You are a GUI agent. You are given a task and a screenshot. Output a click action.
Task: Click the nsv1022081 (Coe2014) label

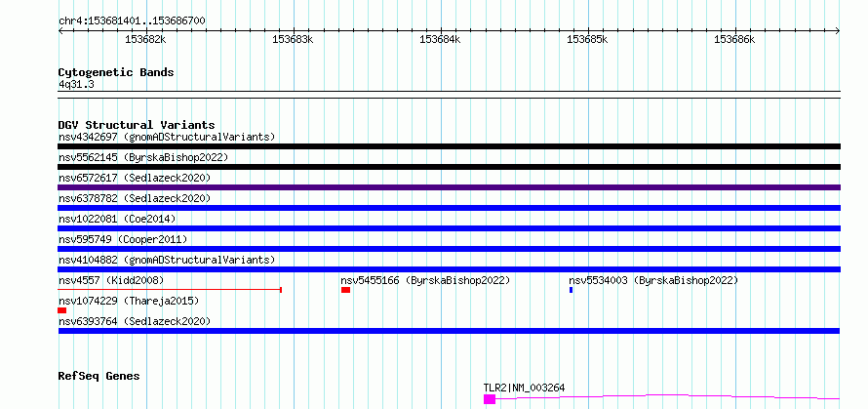point(117,219)
